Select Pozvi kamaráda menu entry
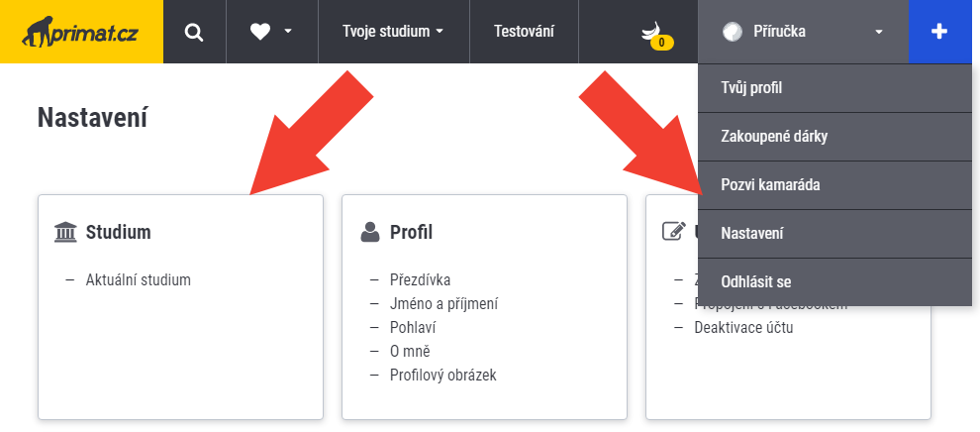Viewport: 980px width, 432px height. click(771, 185)
